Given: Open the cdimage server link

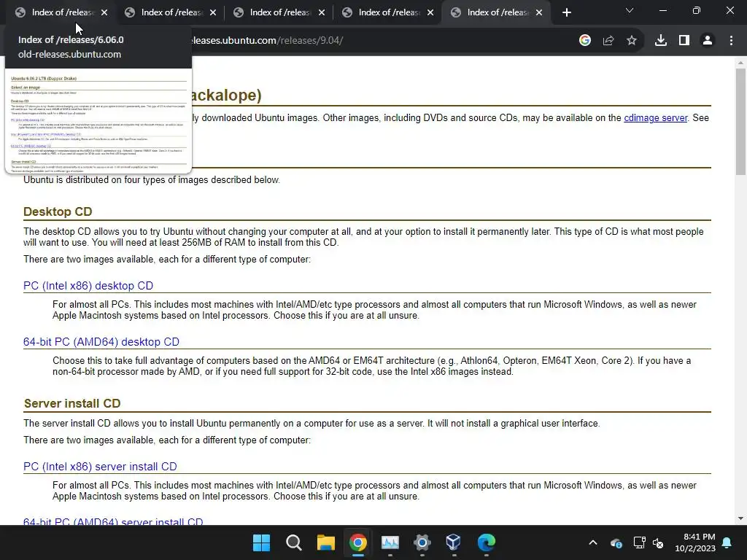Looking at the screenshot, I should pos(656,117).
